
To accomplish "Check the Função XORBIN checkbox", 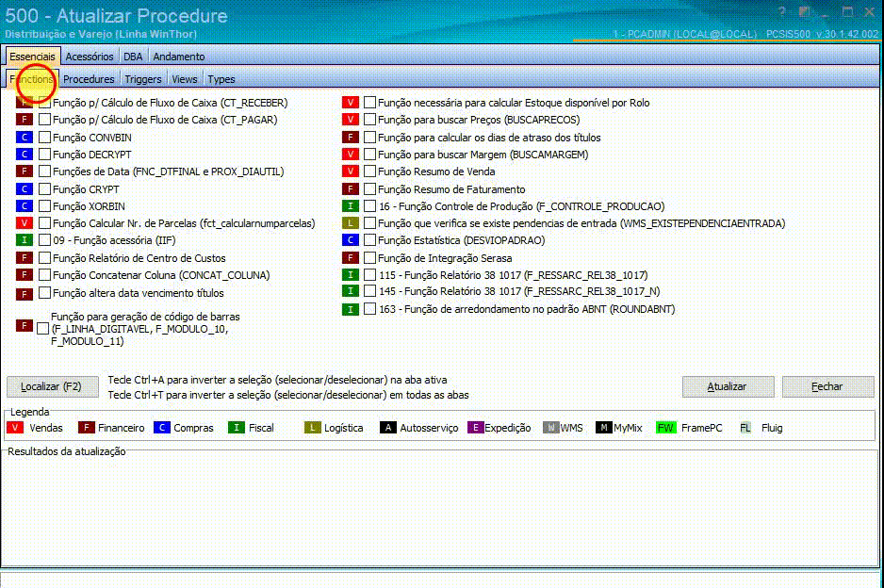I will (x=44, y=205).
